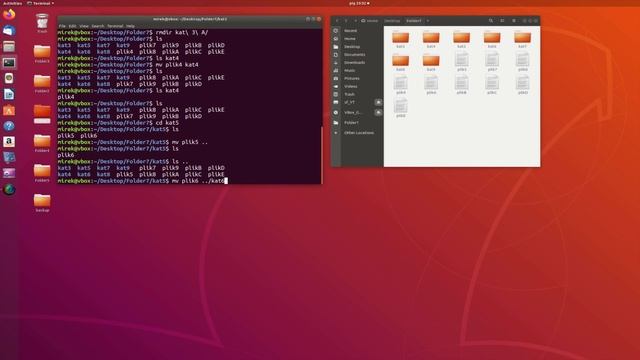
Task: Select the Trash icon on the desktop
Action: pyautogui.click(x=42, y=23)
